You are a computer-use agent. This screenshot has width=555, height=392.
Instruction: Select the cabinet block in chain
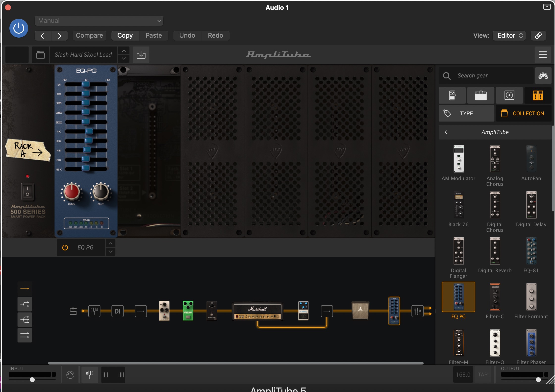click(x=360, y=310)
